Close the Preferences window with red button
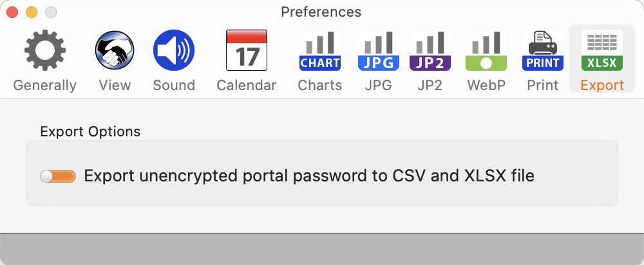 12,12
